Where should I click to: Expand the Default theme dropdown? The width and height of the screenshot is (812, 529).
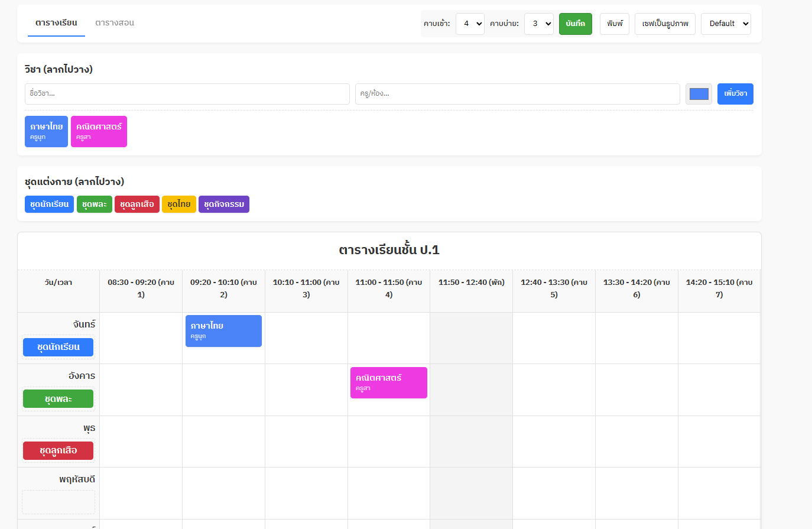[x=726, y=24]
